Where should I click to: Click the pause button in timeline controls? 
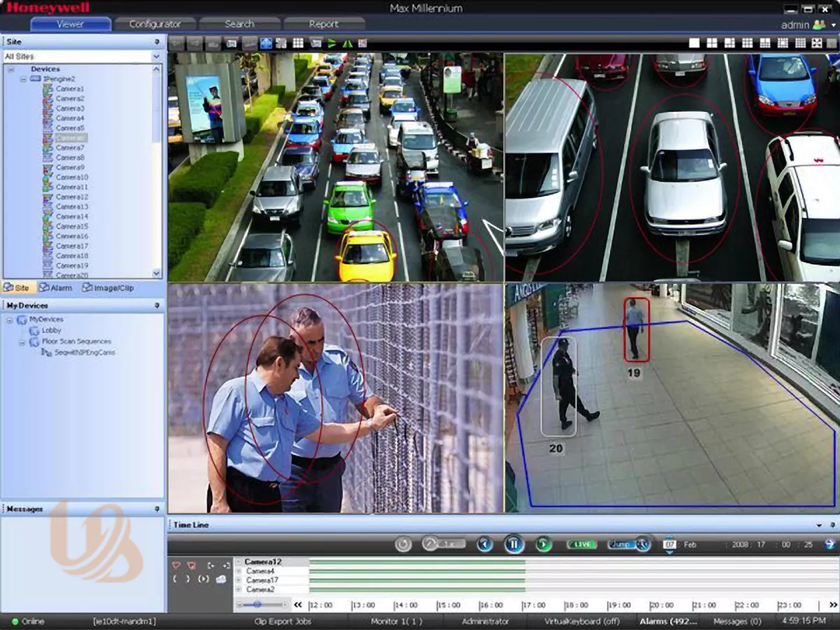click(514, 544)
